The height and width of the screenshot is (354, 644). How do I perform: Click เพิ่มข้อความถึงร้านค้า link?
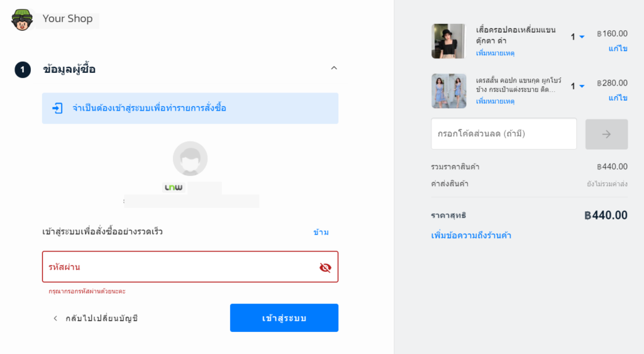click(470, 236)
